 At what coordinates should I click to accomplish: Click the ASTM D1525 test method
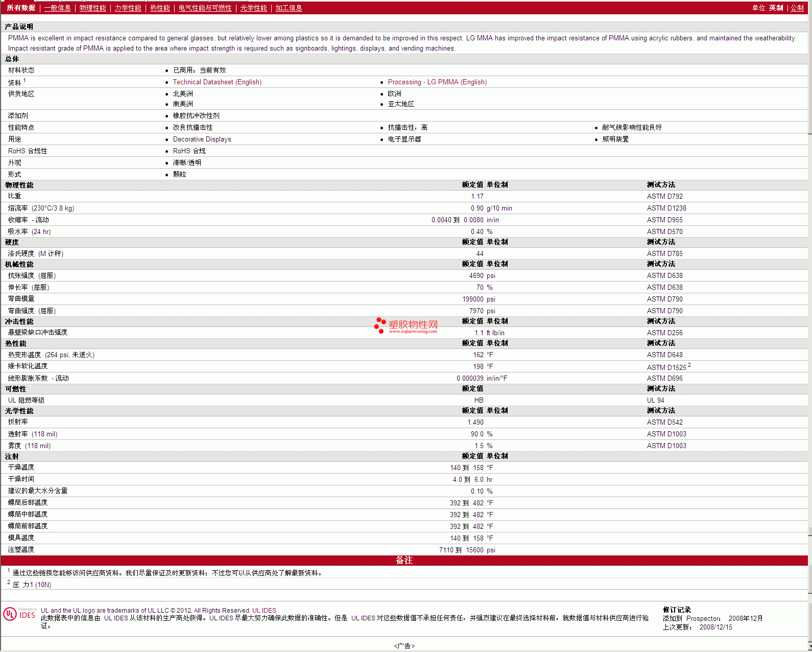pos(666,367)
